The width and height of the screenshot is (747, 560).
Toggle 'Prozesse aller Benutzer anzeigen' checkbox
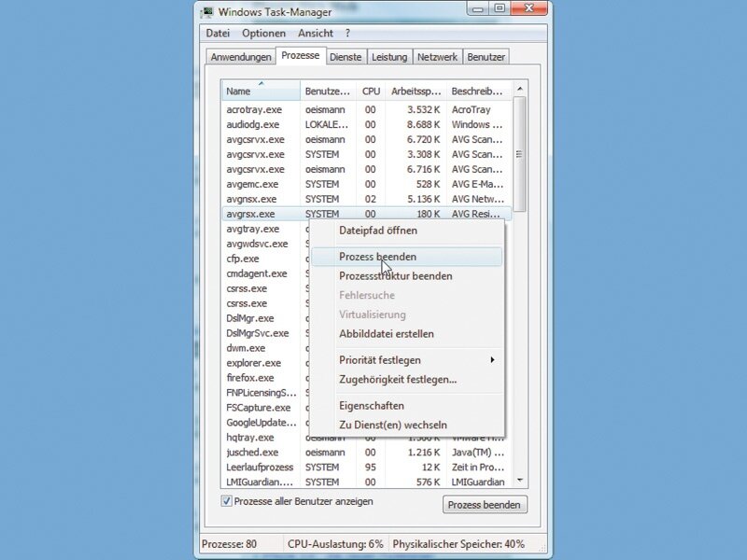tap(226, 501)
